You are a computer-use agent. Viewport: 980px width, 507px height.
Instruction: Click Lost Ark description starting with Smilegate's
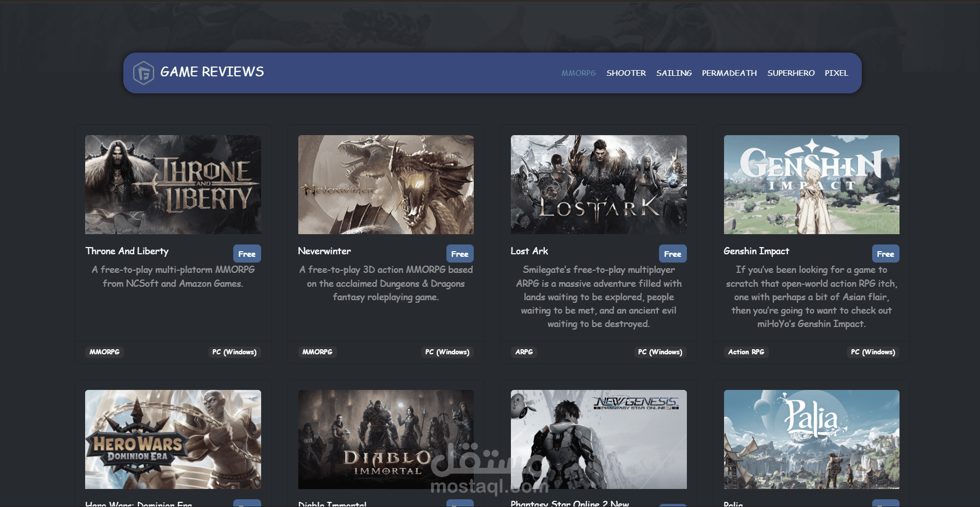point(599,297)
